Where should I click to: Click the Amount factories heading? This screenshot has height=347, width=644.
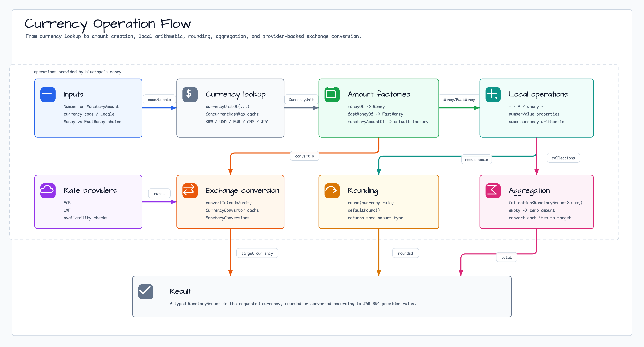pos(379,94)
